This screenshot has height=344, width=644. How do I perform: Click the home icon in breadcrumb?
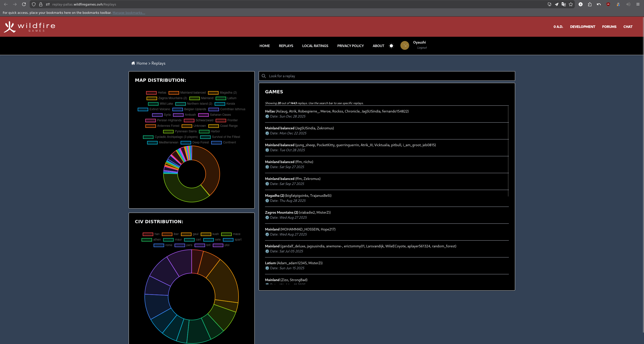coord(133,63)
